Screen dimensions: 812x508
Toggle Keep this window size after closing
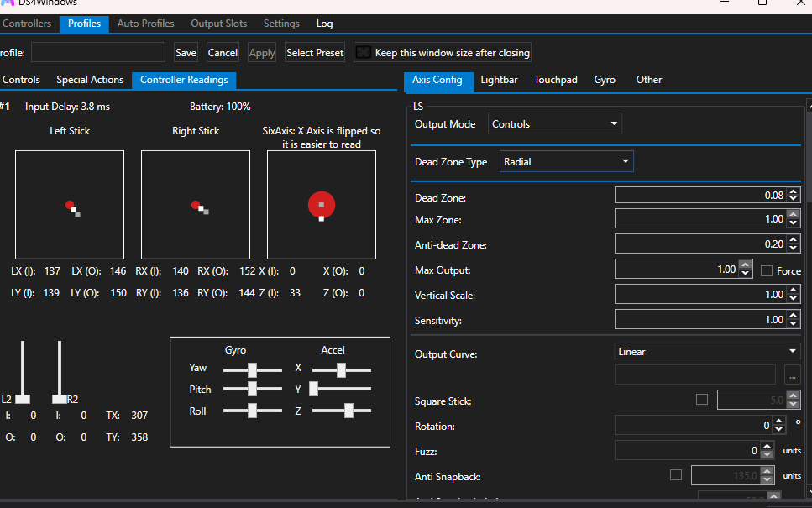pyautogui.click(x=364, y=53)
